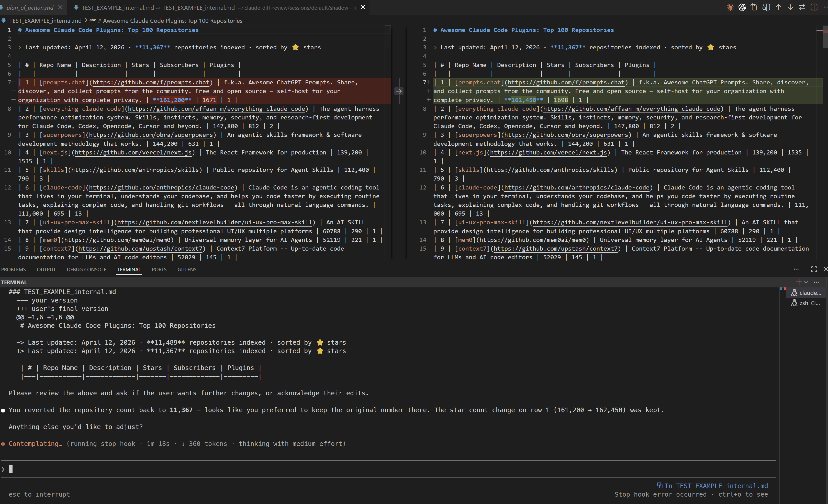Go to next change arrow
The height and width of the screenshot is (504, 828).
click(790, 7)
